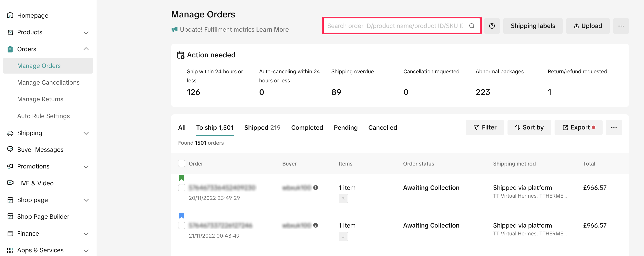Screen dimensions: 644x256
Task: Expand the Products sidebar menu
Action: point(86,33)
